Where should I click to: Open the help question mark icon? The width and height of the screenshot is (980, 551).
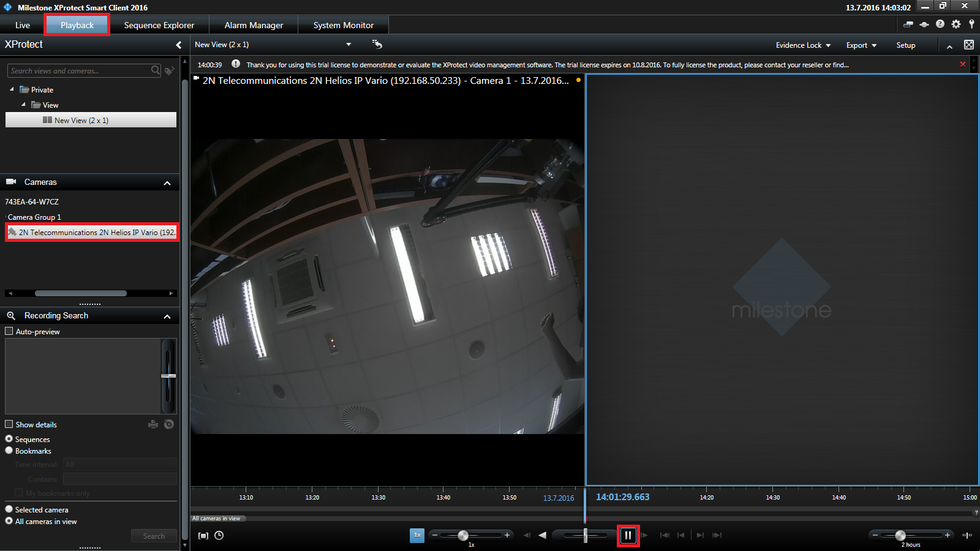tap(940, 24)
